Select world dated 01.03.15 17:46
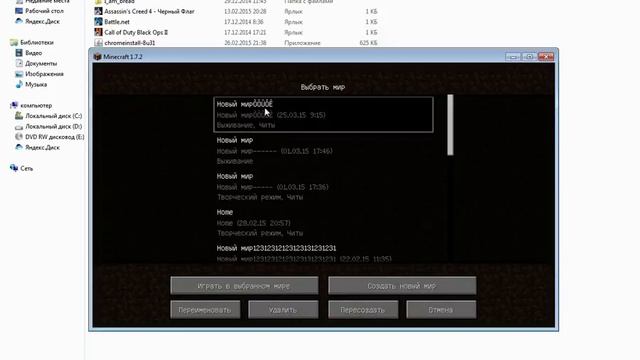The width and height of the screenshot is (640, 360). (323, 151)
